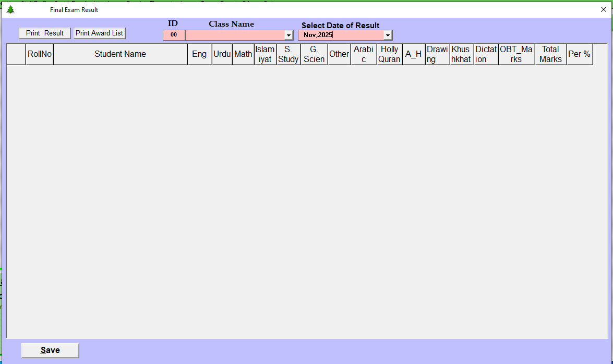This screenshot has width=613, height=364.
Task: Select the RollNo column header
Action: tap(40, 54)
